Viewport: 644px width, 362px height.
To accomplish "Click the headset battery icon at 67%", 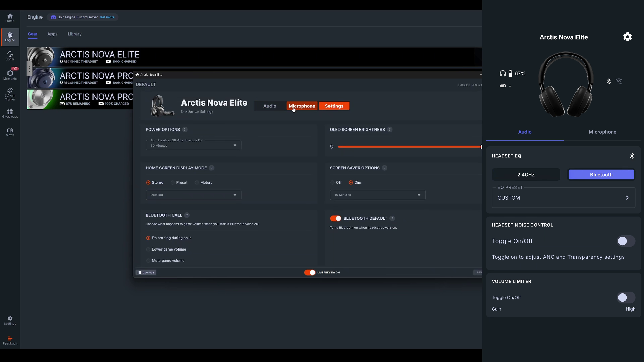I will pos(510,73).
